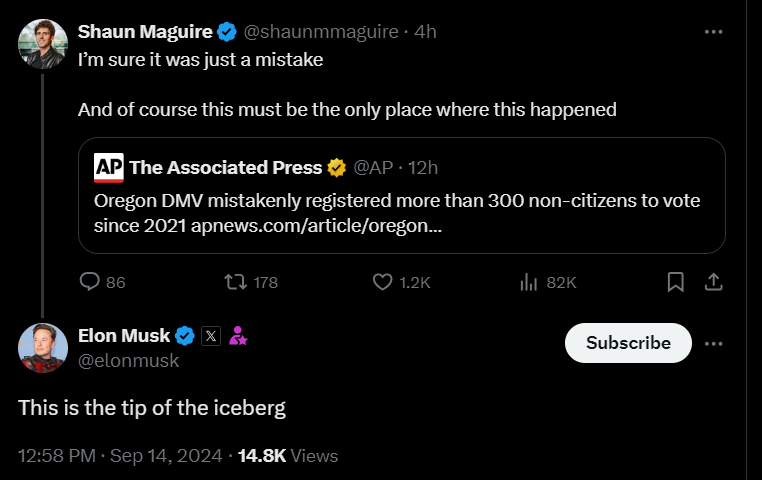This screenshot has width=762, height=480.
Task: Open Shaun Maguire's profile name link
Action: tap(146, 32)
